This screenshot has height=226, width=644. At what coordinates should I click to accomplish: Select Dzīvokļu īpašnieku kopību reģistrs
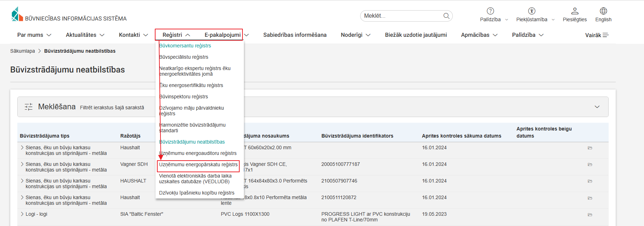(x=197, y=193)
